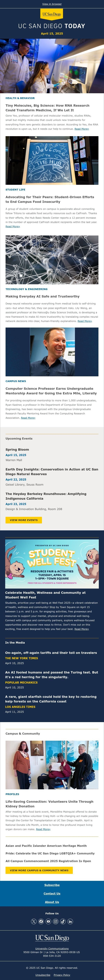Click VIEW MORE CAMPUS & COMMUNITY NEWS button

click(39, 870)
